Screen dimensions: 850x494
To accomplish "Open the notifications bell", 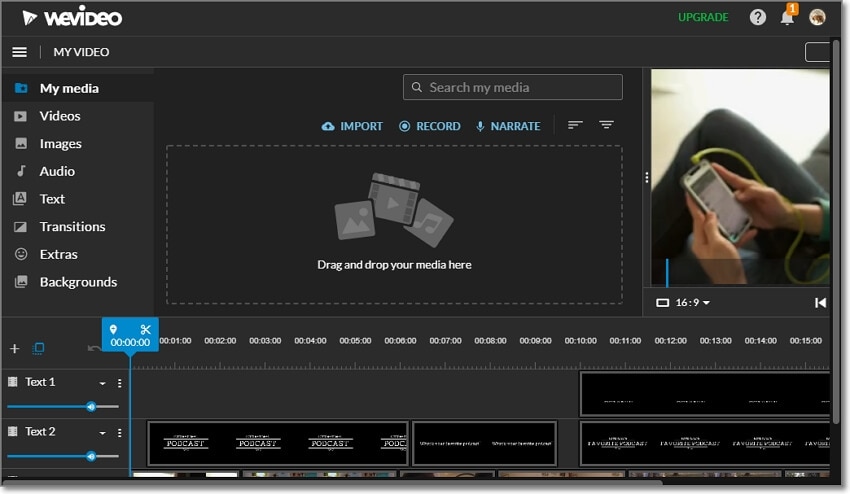I will (x=787, y=17).
